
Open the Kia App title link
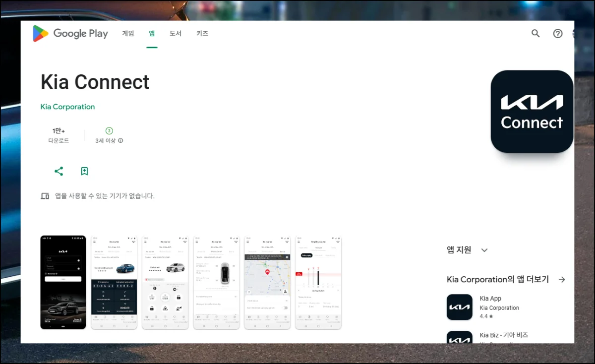(490, 299)
